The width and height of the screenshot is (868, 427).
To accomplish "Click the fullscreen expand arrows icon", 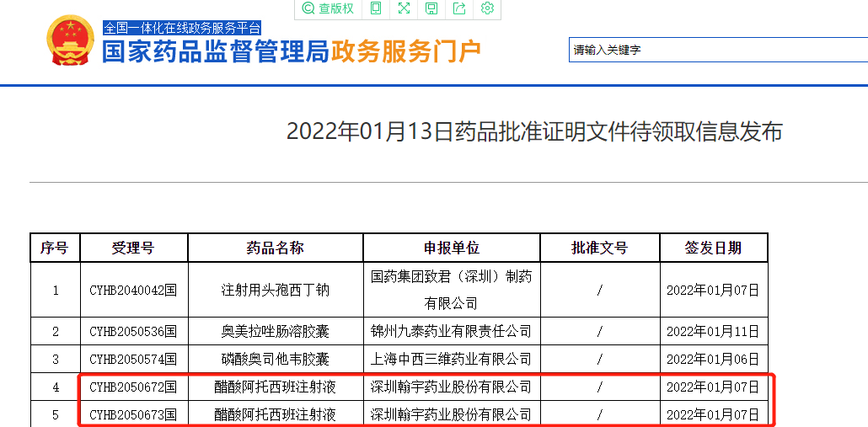I will pyautogui.click(x=404, y=8).
